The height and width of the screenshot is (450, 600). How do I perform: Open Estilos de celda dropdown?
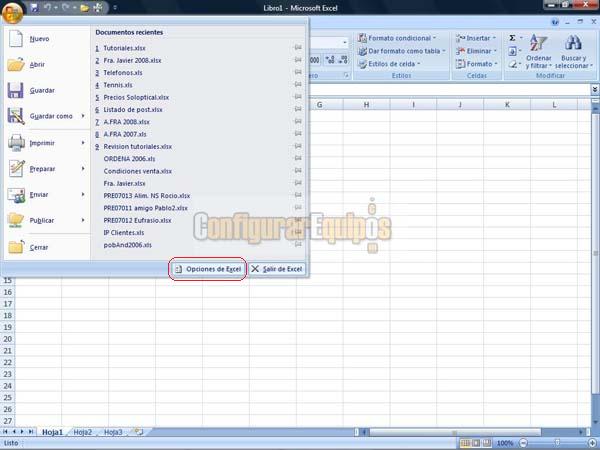(x=389, y=64)
